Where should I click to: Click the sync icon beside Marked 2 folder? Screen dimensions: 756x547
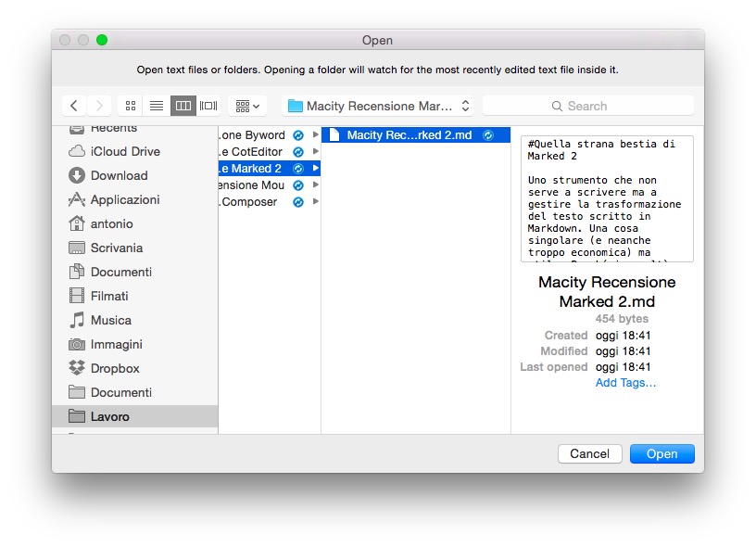coord(298,169)
